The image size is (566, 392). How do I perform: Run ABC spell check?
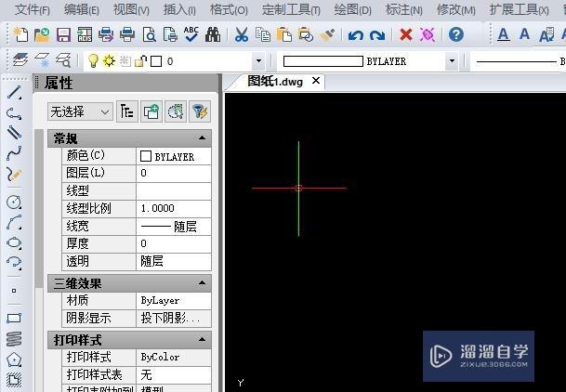[x=191, y=34]
